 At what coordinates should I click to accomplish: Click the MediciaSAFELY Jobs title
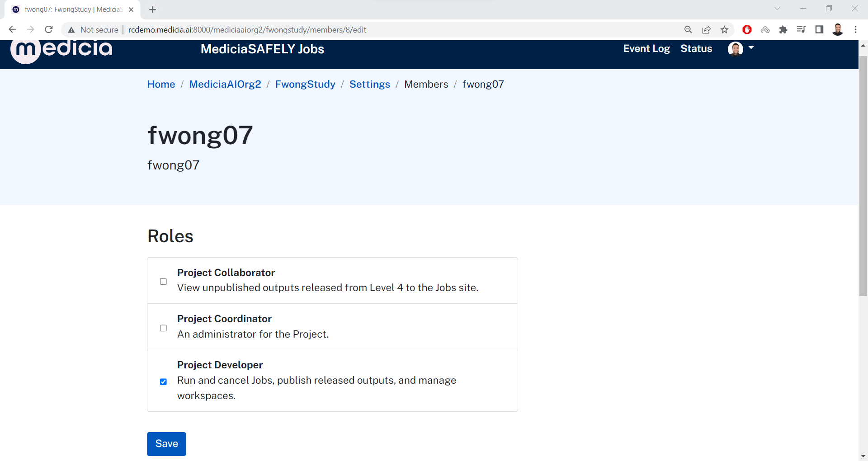[x=262, y=49]
